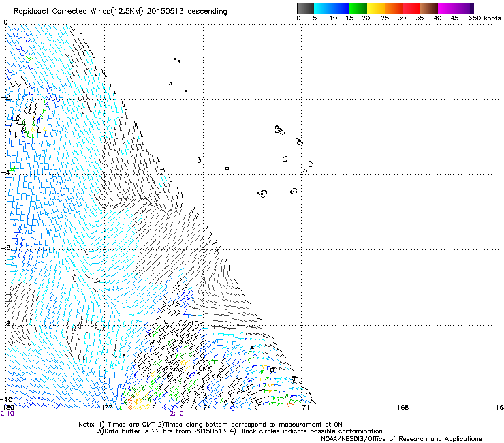Select the "-10" latitude axis label
The height and width of the screenshot is (443, 504).
pyautogui.click(x=6, y=399)
